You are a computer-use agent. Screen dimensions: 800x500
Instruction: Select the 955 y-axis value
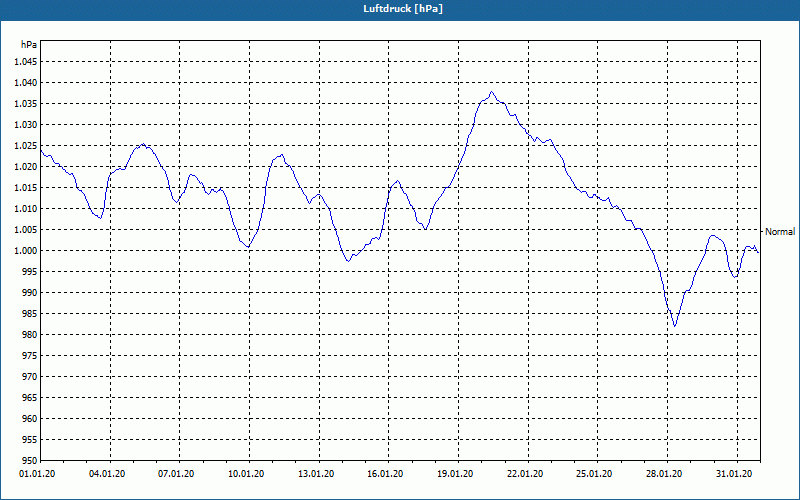tap(30, 440)
